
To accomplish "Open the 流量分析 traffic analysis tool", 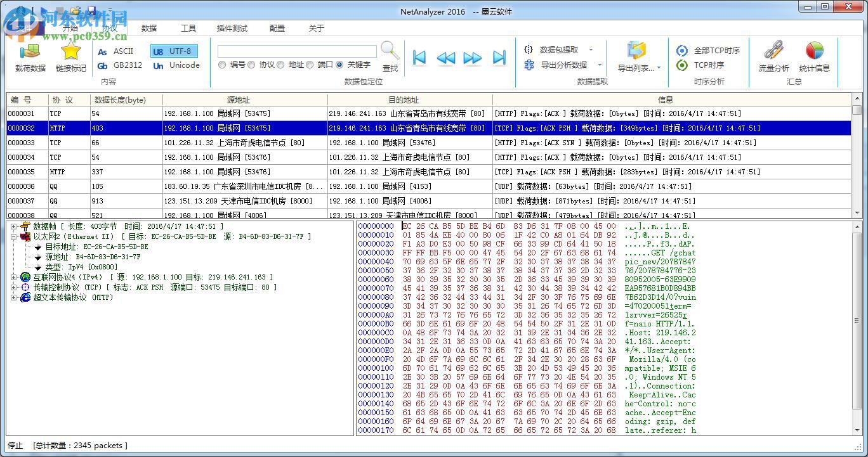I will 773,58.
